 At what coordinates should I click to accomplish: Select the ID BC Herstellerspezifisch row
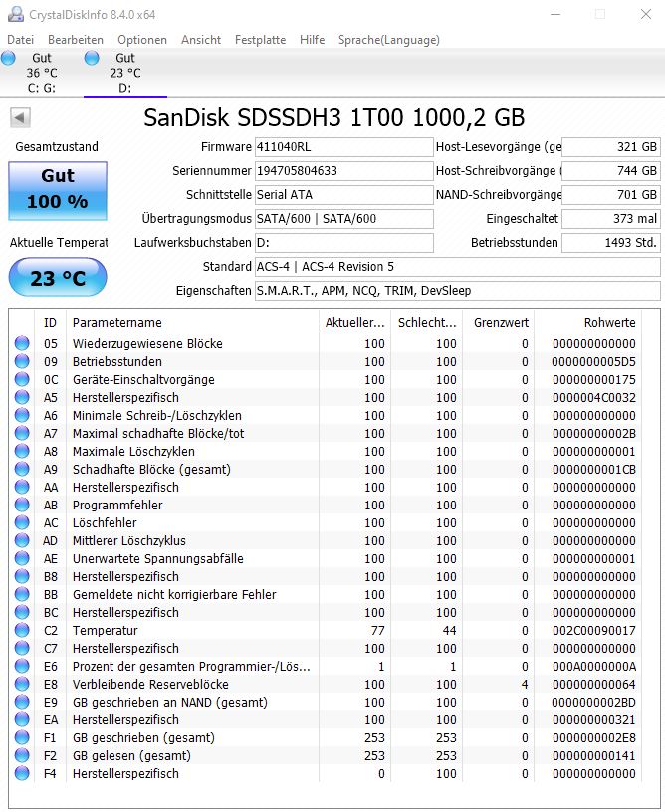[x=326, y=612]
